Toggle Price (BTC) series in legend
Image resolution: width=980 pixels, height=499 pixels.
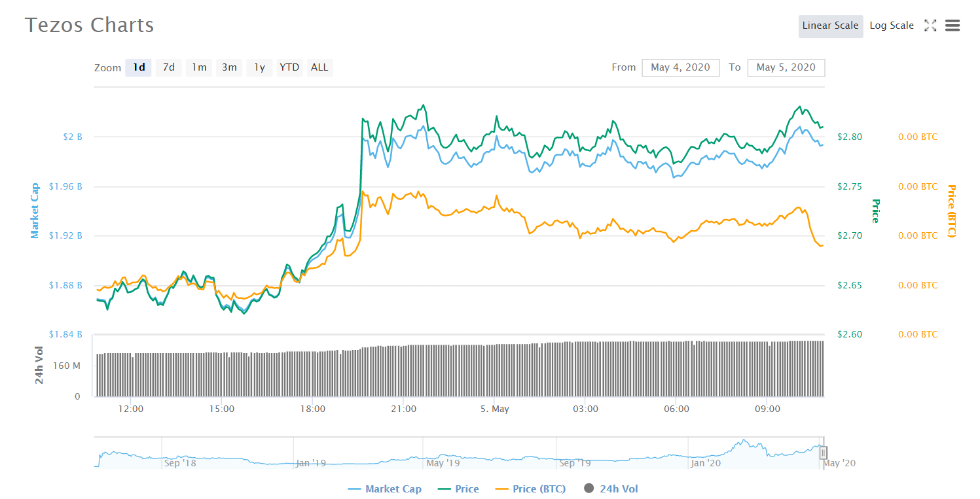530,489
